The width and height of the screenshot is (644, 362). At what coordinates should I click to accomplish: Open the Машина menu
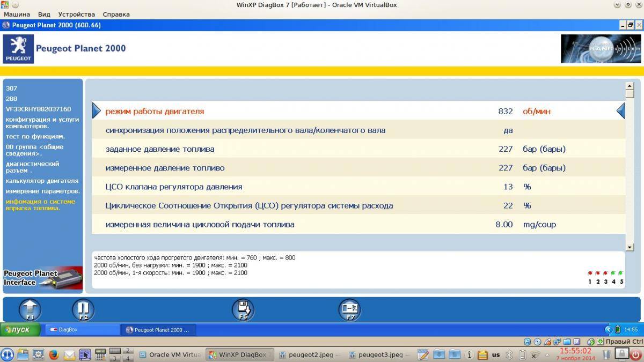tap(17, 14)
